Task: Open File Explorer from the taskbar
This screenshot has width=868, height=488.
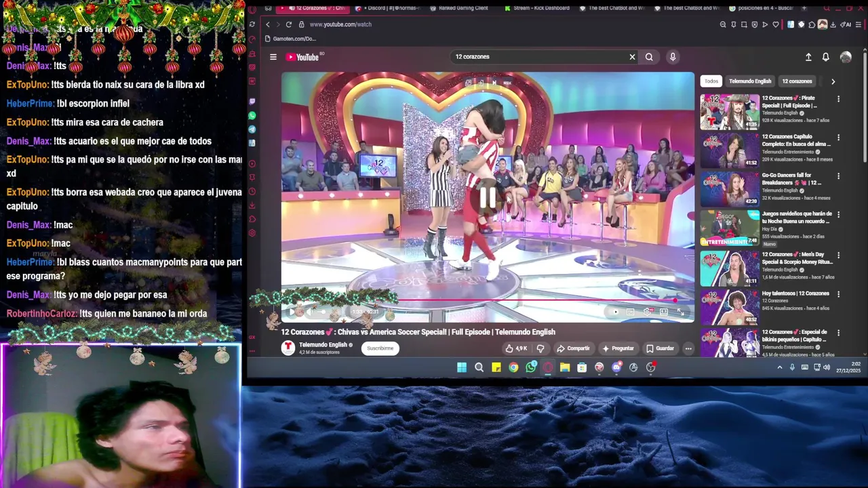Action: click(565, 367)
